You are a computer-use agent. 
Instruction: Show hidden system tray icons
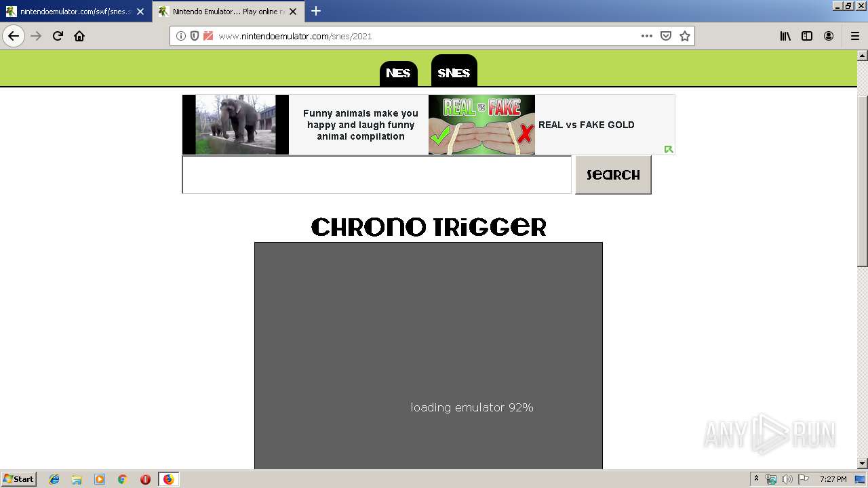tap(757, 479)
